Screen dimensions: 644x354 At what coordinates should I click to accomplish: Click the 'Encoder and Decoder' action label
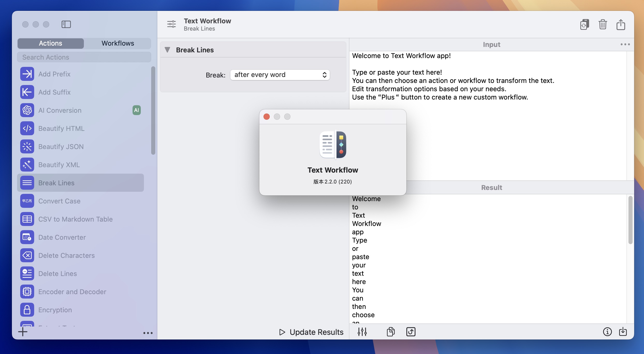tap(72, 292)
